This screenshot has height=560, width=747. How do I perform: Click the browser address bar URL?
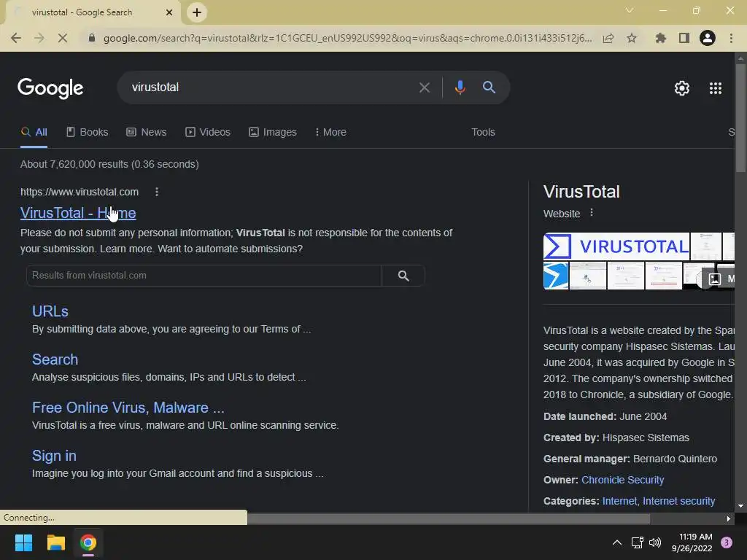point(348,38)
